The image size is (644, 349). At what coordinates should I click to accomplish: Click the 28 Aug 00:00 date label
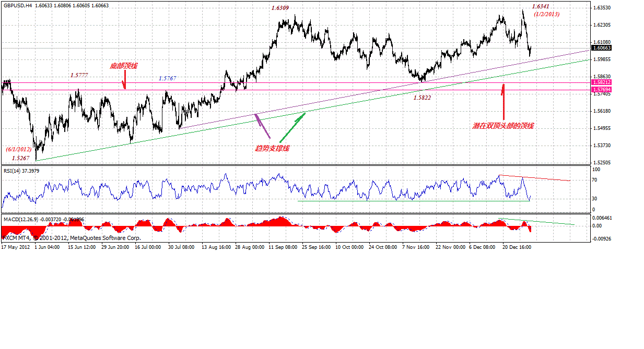[x=249, y=246]
